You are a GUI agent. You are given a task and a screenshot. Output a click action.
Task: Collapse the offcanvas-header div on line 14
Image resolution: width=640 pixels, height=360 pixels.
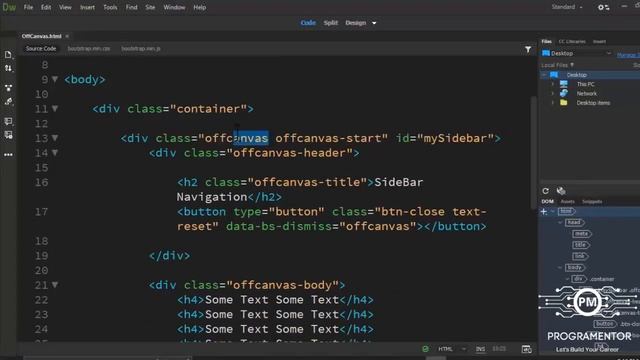(x=55, y=153)
